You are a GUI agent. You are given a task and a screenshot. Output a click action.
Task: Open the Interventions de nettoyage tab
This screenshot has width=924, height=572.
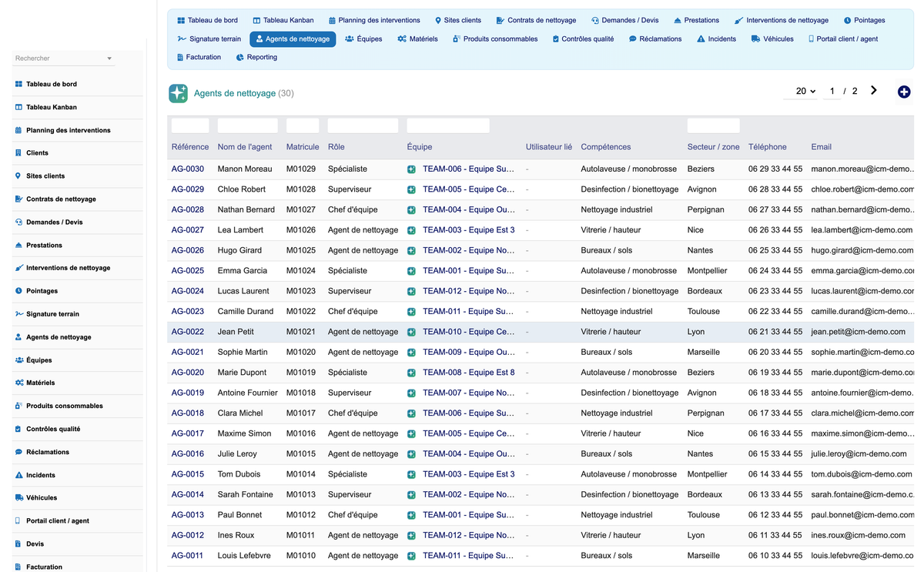pyautogui.click(x=782, y=20)
